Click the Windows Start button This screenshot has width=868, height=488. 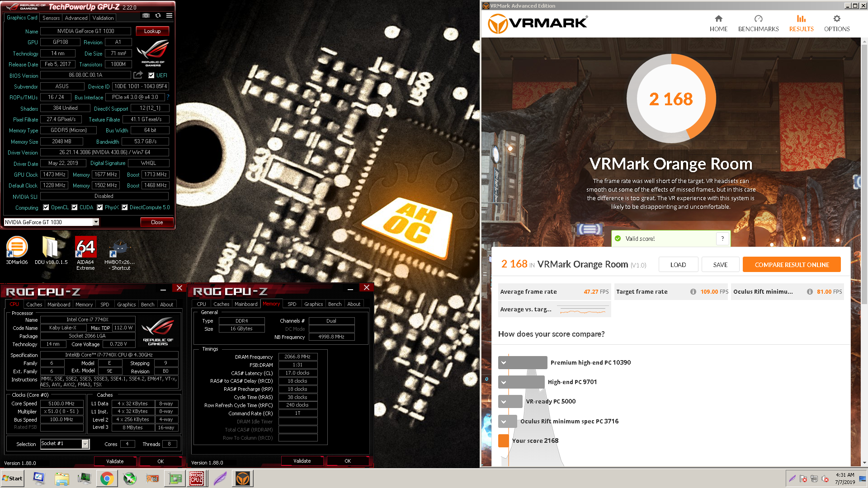pyautogui.click(x=13, y=479)
